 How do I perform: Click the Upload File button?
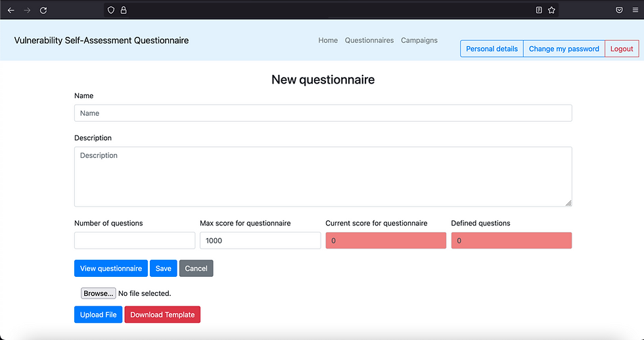pyautogui.click(x=98, y=314)
